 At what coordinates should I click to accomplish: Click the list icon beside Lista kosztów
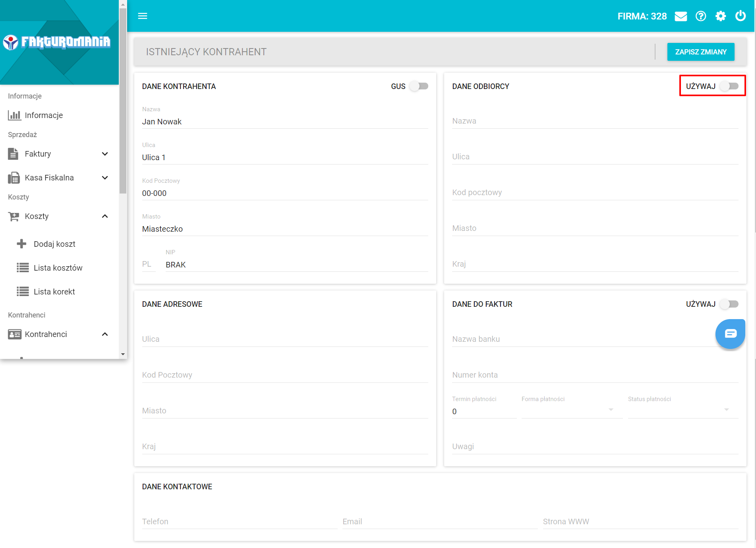(23, 267)
